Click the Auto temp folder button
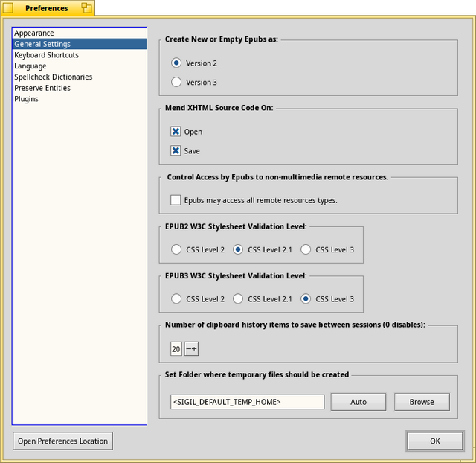Image resolution: width=476 pixels, height=463 pixels. pos(358,402)
